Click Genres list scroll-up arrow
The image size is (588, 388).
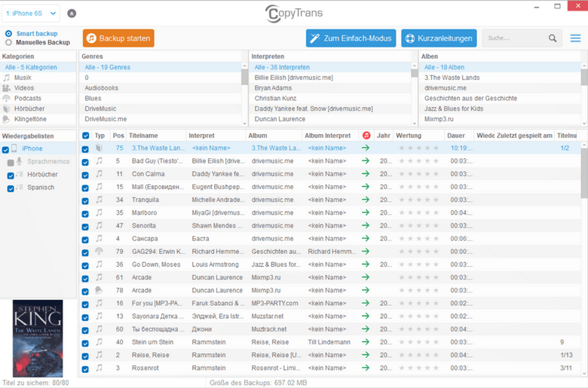click(x=244, y=66)
